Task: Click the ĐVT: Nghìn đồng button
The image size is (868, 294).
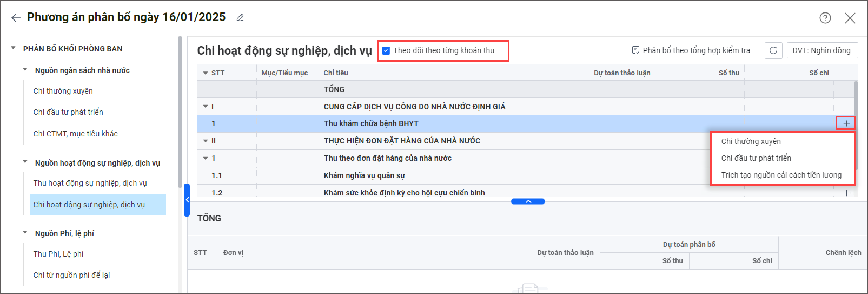Action: 821,50
